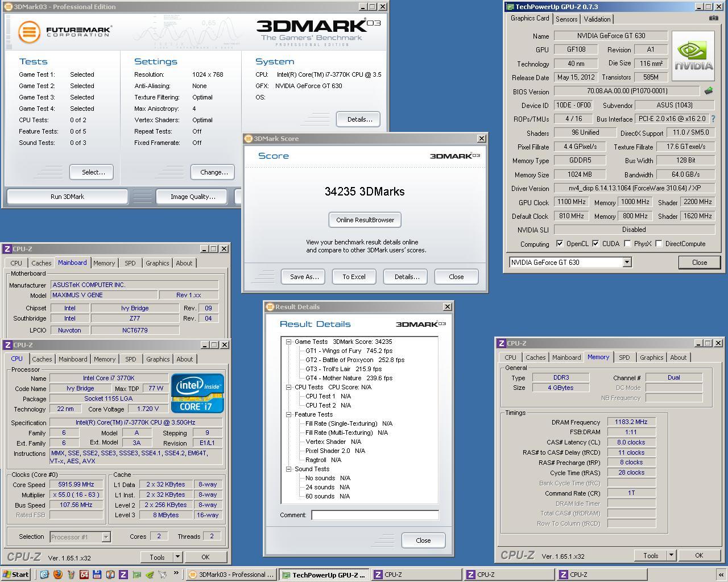728x582 pixels.
Task: Open the Processor #1 selection dropdown
Action: 106,537
